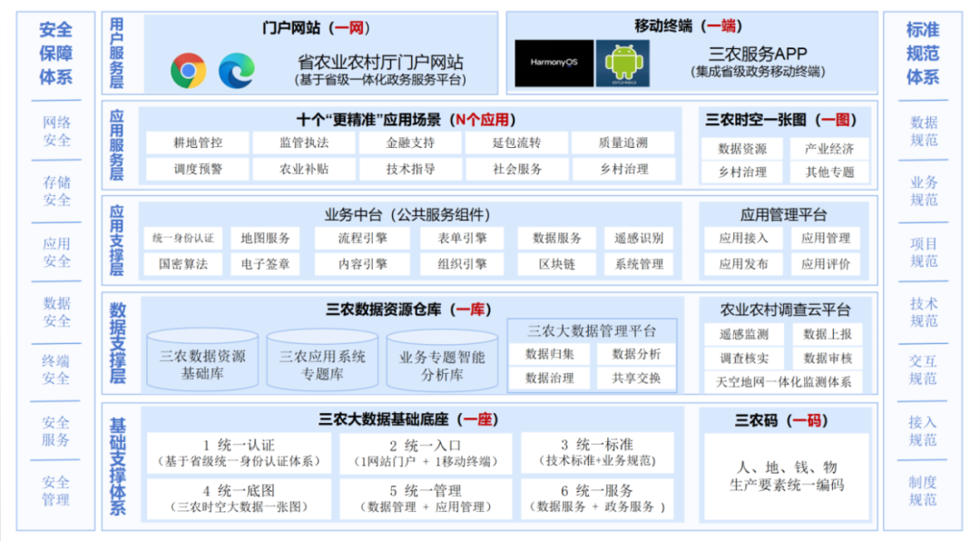
Task: Select 电子签章 in business middle platform
Action: pyautogui.click(x=265, y=264)
